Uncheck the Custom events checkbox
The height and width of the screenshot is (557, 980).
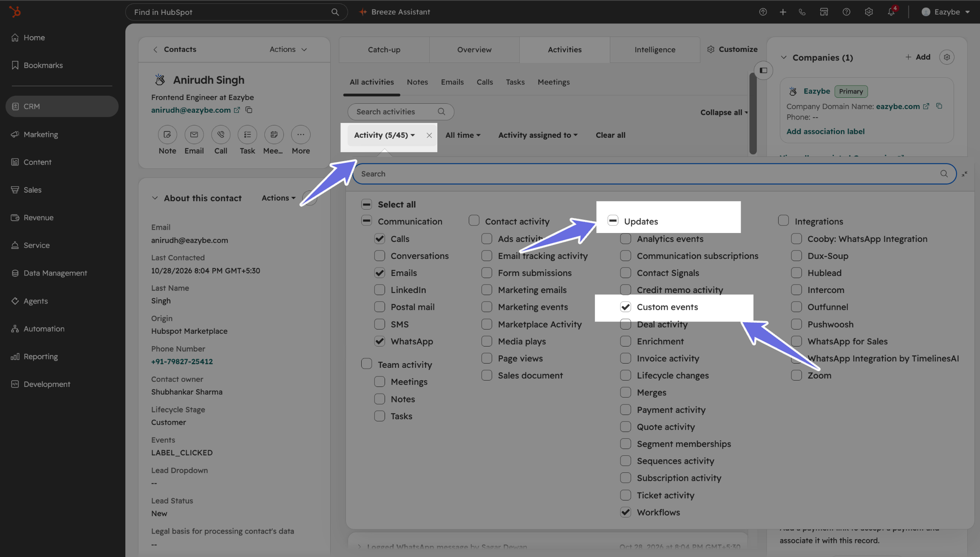(626, 307)
